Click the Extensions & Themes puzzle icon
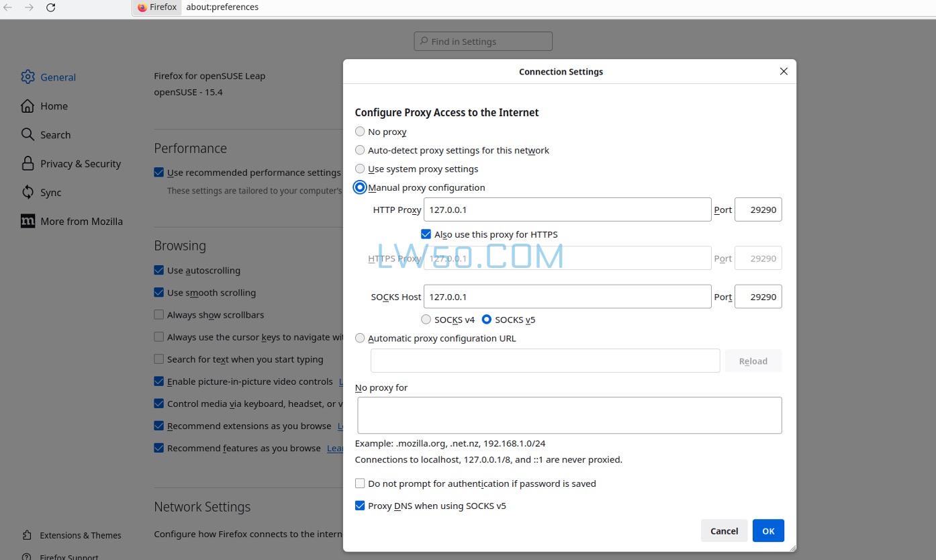 pyautogui.click(x=27, y=535)
